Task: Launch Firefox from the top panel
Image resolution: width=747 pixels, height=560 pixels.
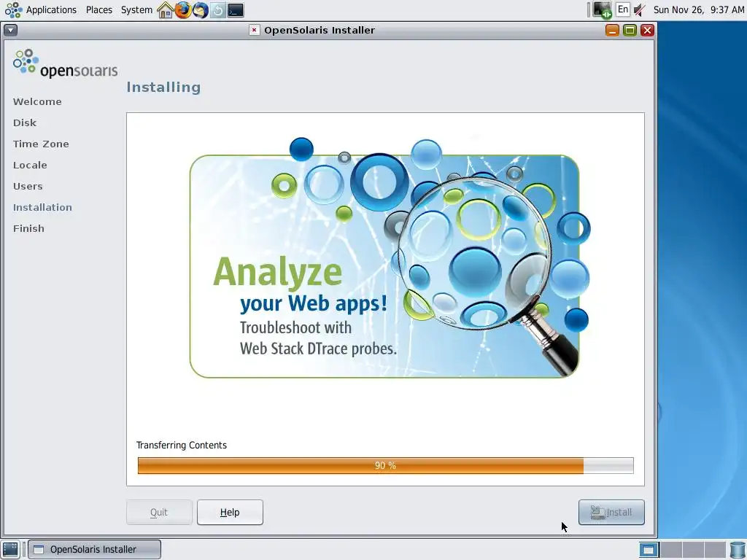Action: (x=182, y=10)
